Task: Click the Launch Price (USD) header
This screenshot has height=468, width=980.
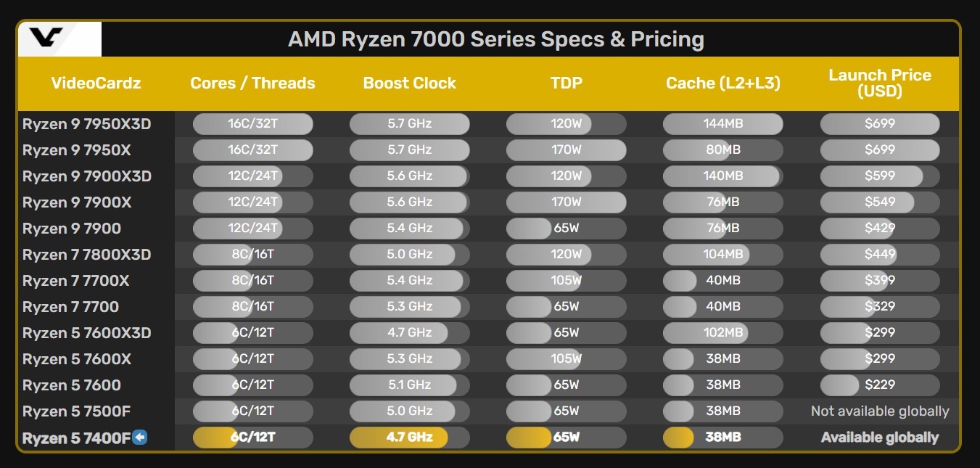Action: [x=879, y=83]
